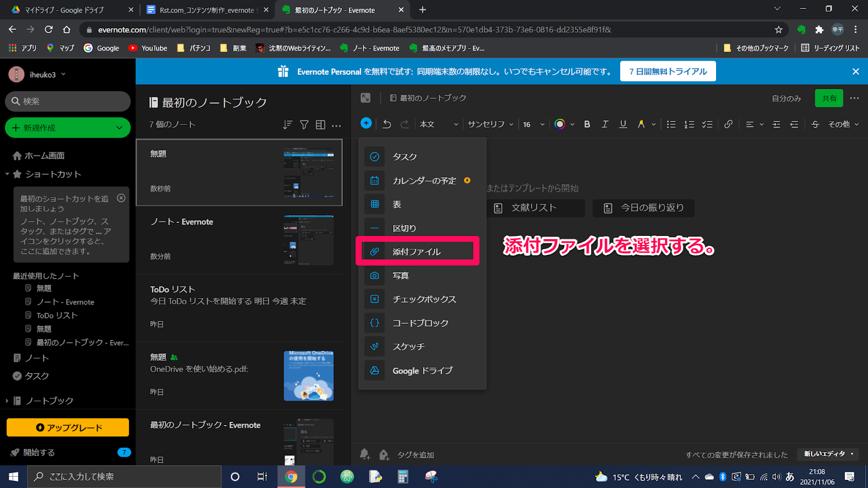The height and width of the screenshot is (488, 868).
Task: Open the 新規作成 dropdown arrow
Action: 119,128
